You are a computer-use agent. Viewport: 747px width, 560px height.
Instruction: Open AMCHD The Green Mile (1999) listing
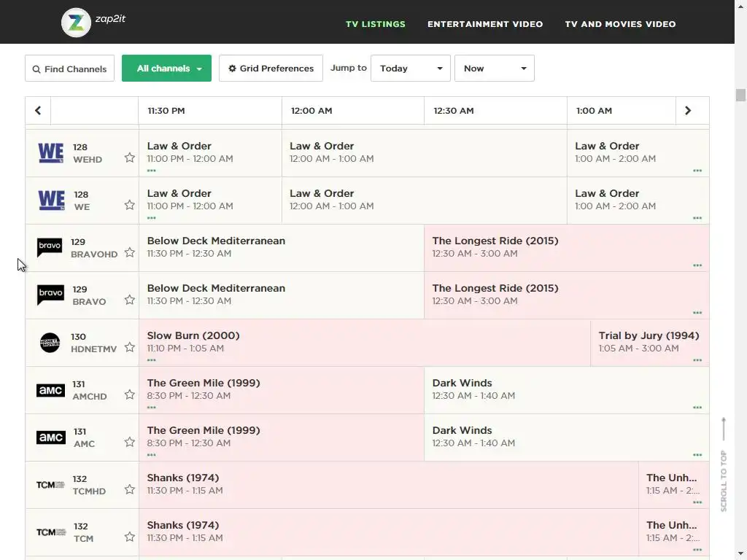282,390
